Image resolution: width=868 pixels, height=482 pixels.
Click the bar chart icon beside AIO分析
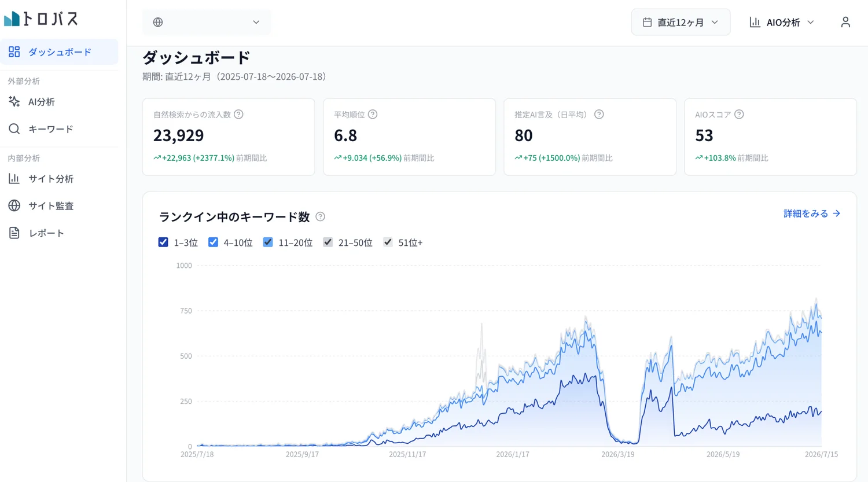(x=755, y=22)
